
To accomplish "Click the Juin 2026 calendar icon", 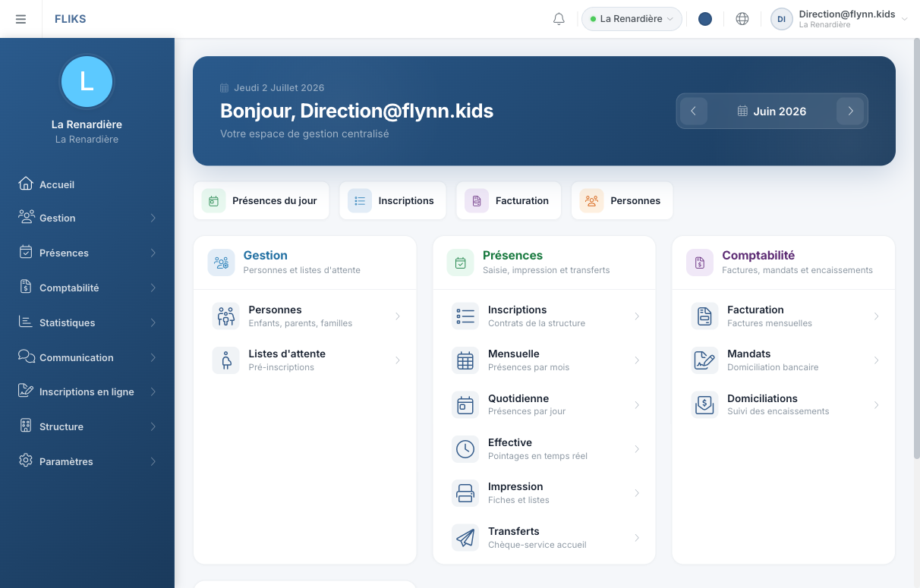I will click(742, 111).
